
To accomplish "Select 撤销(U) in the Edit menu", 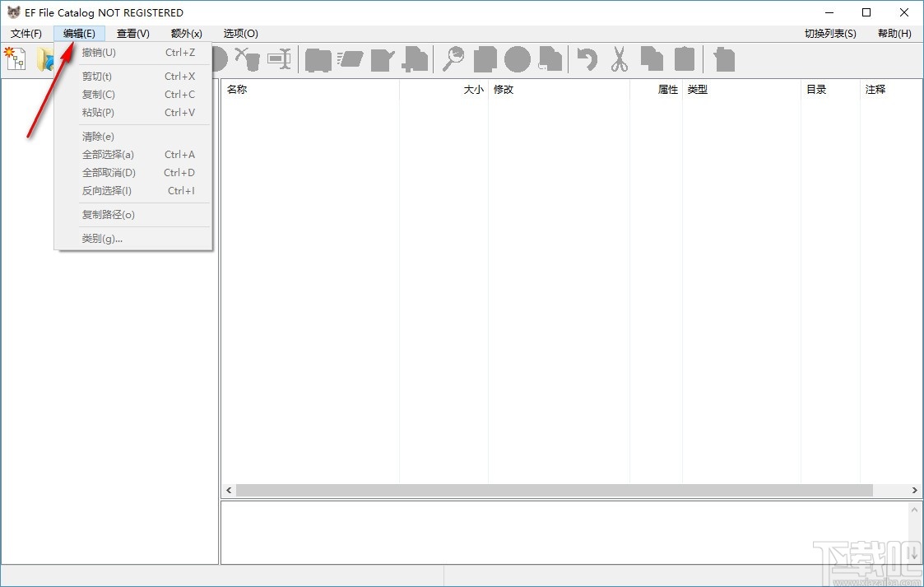I will 100,52.
